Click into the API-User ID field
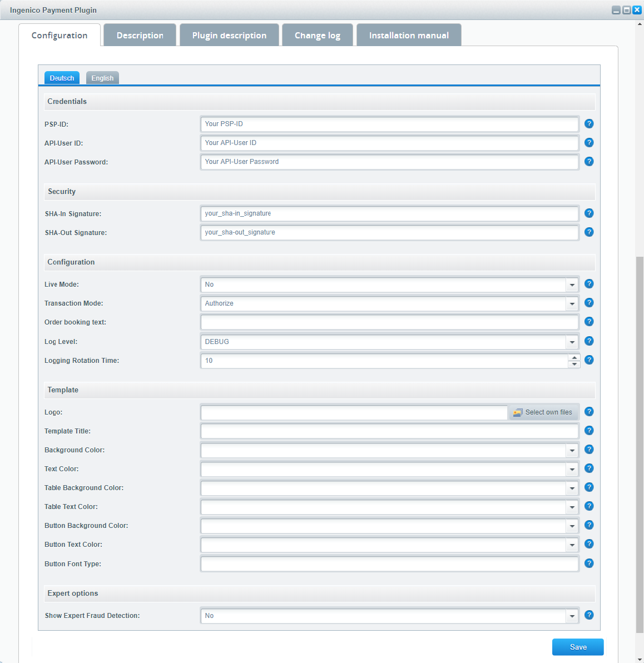 tap(389, 143)
